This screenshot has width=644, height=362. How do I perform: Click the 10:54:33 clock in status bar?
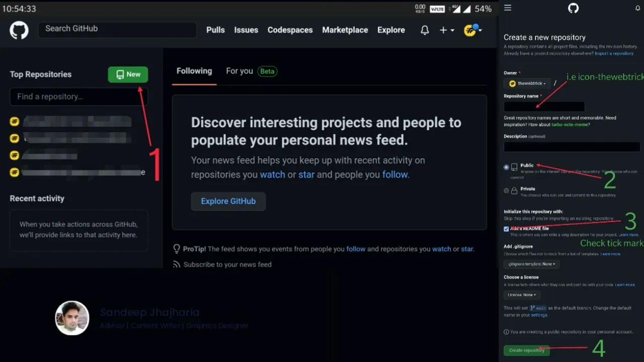tap(19, 9)
